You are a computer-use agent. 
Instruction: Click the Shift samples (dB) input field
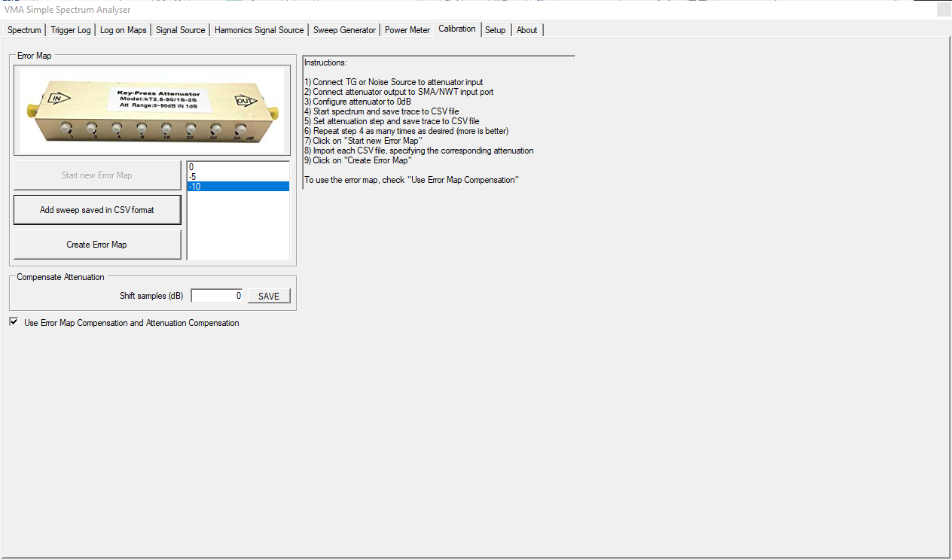point(217,296)
